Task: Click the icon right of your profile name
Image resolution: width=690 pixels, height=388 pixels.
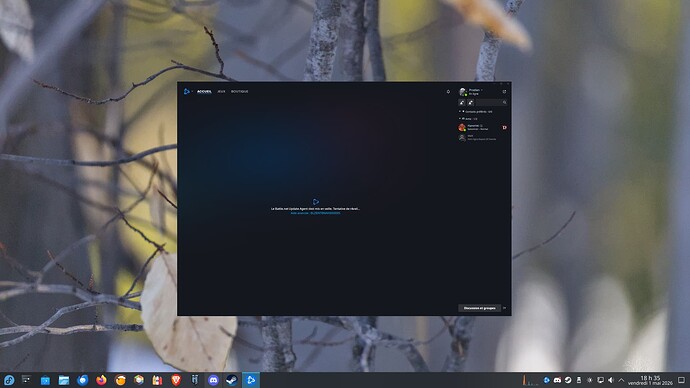Action: click(x=504, y=92)
